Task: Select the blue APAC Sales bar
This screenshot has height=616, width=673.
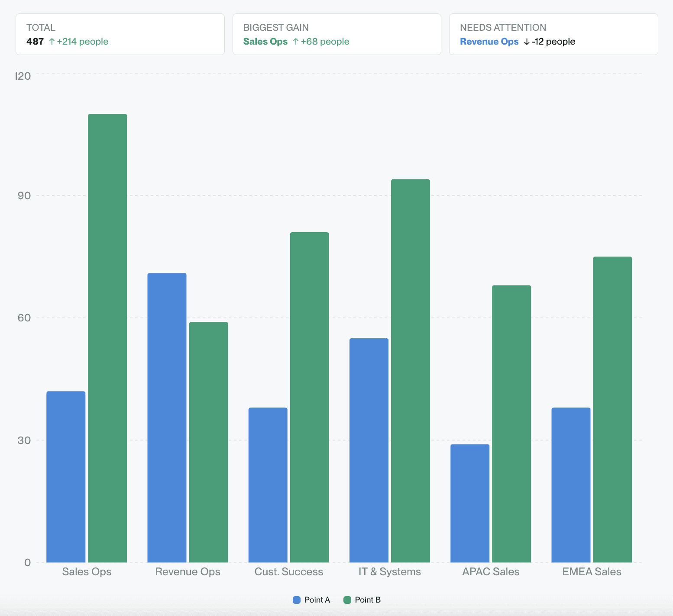Action: click(470, 503)
